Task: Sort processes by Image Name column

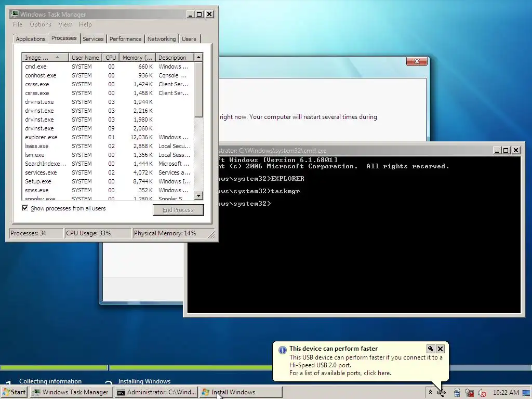Action: [x=46, y=57]
